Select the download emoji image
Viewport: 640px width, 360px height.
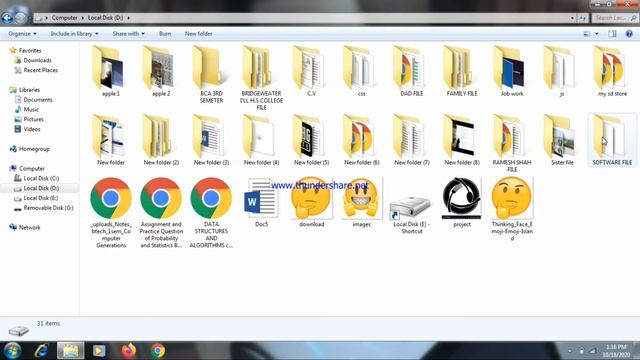click(311, 202)
